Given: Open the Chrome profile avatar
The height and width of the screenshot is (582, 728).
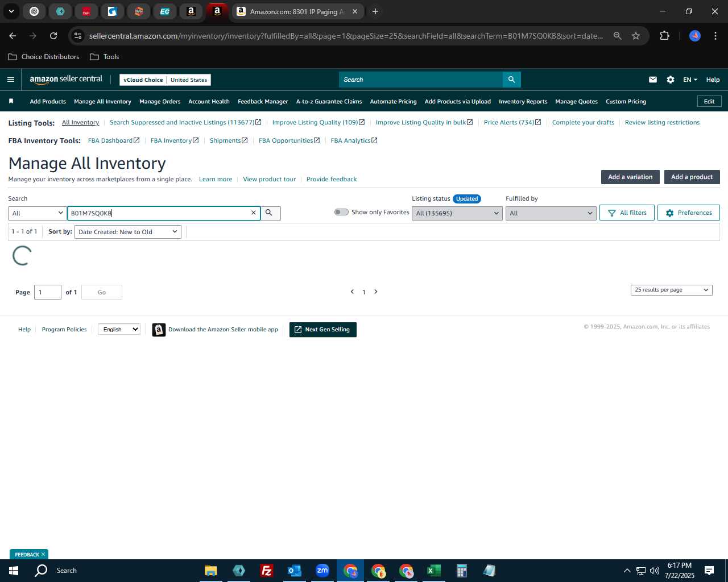Looking at the screenshot, I should (695, 36).
